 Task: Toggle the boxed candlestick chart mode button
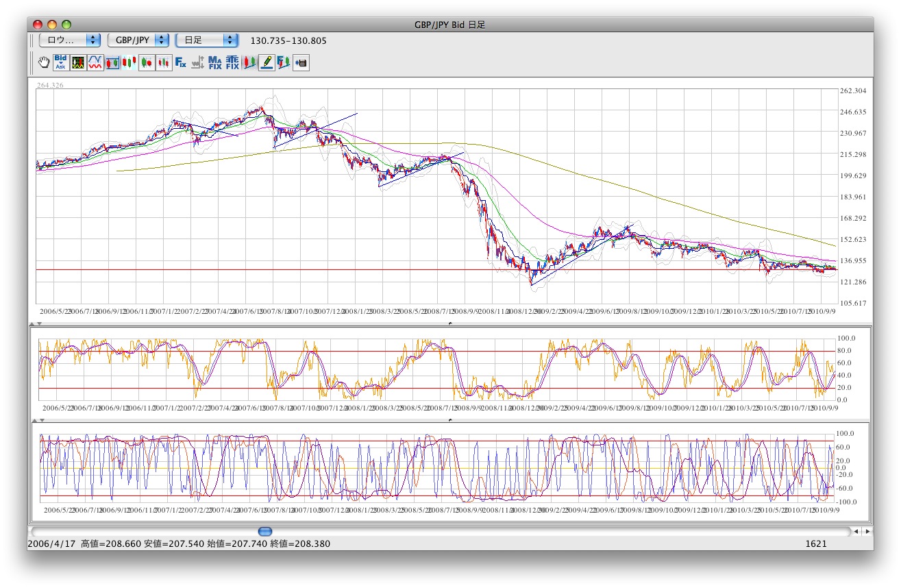112,63
